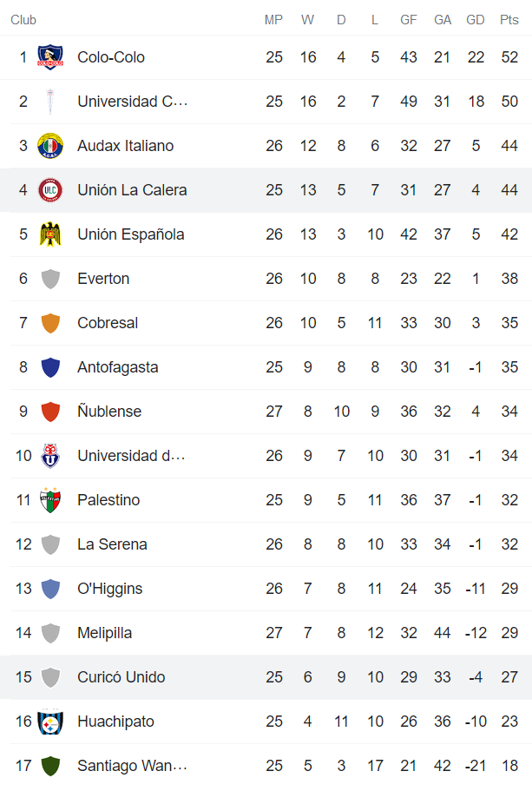Click the Unión Española badge
This screenshot has width=532, height=791.
(x=50, y=234)
